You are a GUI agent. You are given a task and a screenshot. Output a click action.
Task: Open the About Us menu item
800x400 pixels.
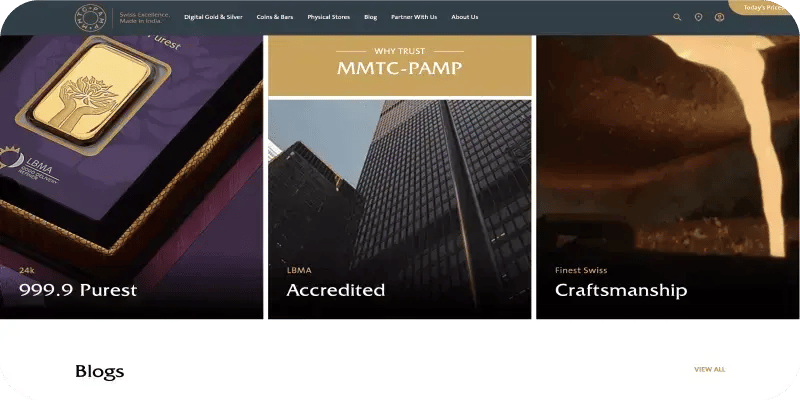(464, 17)
